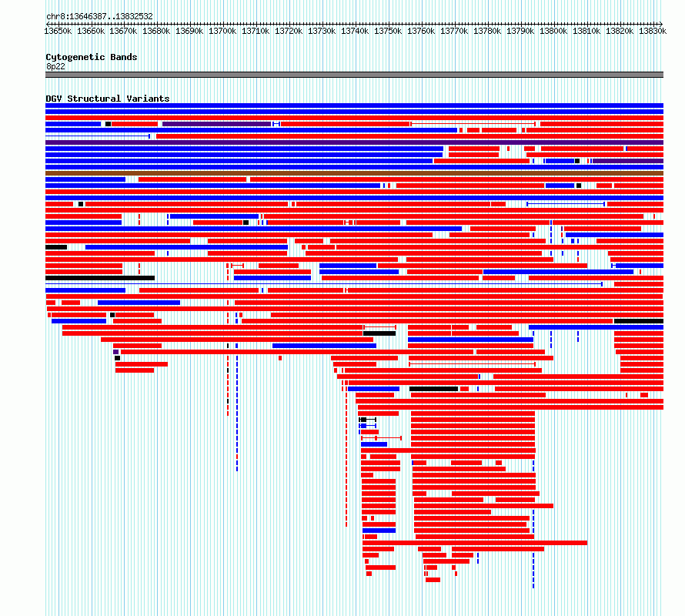
Task: Select the full-width purple variant bar
Action: pos(354,142)
